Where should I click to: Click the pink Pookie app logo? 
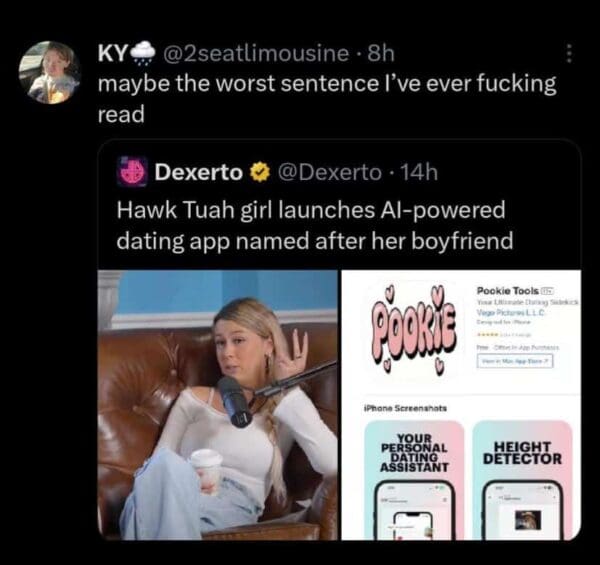click(412, 331)
